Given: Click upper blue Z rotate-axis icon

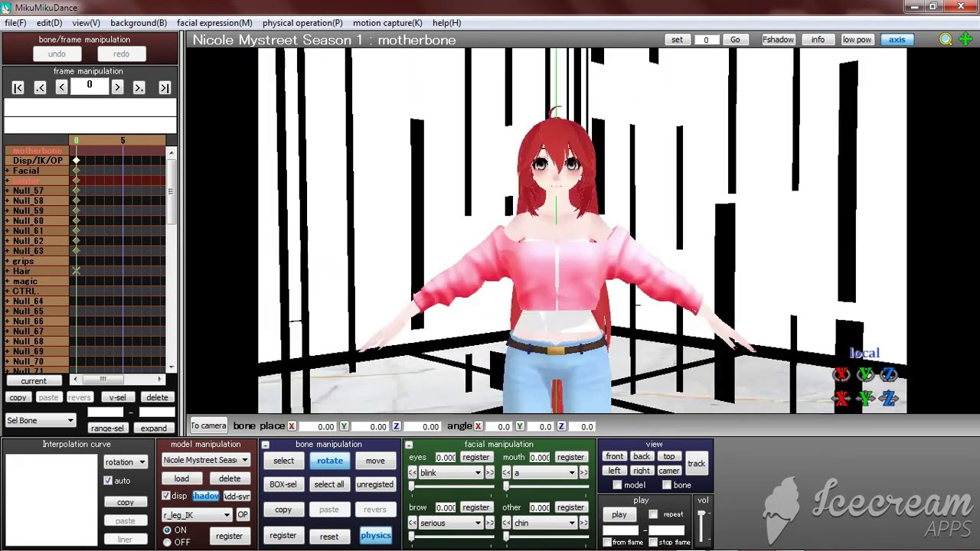Looking at the screenshot, I should [889, 374].
